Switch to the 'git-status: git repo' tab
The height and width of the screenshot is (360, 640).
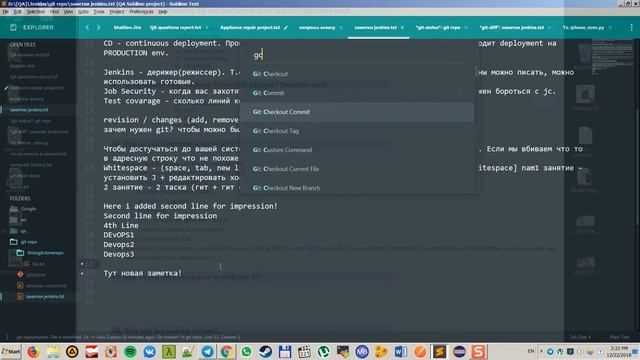click(x=438, y=27)
